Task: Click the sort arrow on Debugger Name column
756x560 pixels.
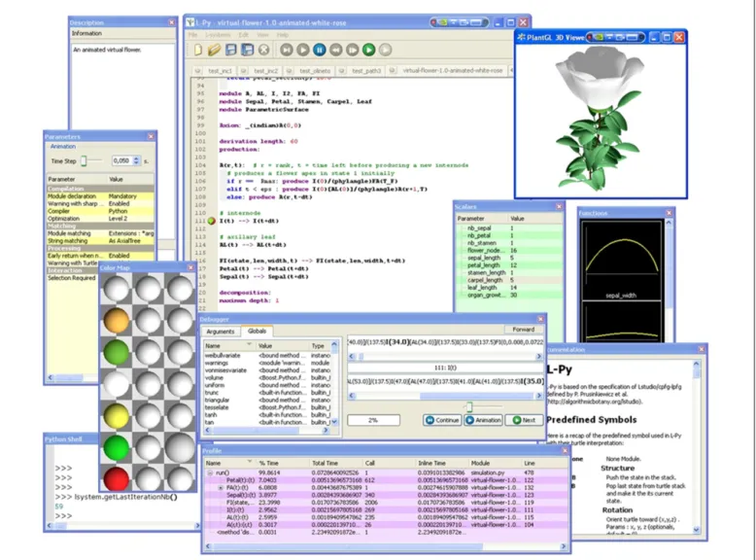Action: pos(249,344)
